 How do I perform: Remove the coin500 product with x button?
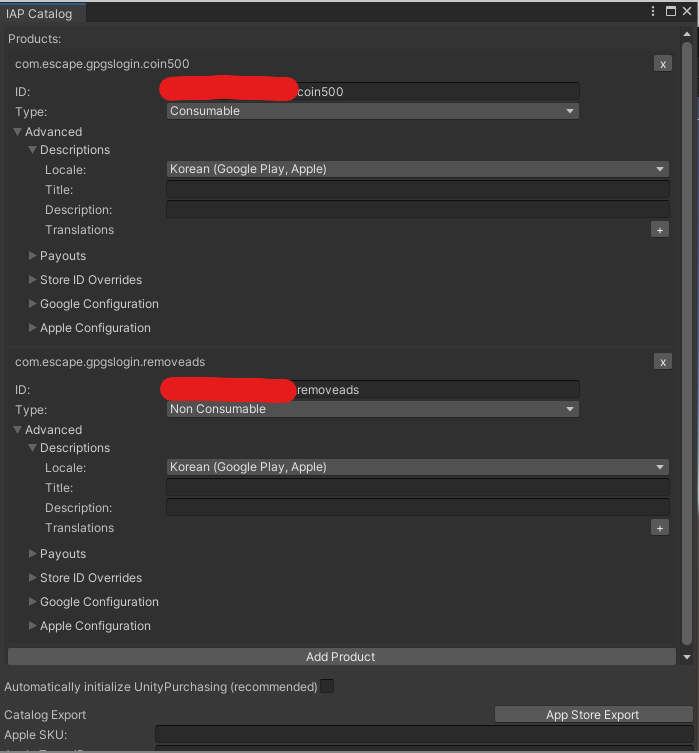tap(663, 64)
